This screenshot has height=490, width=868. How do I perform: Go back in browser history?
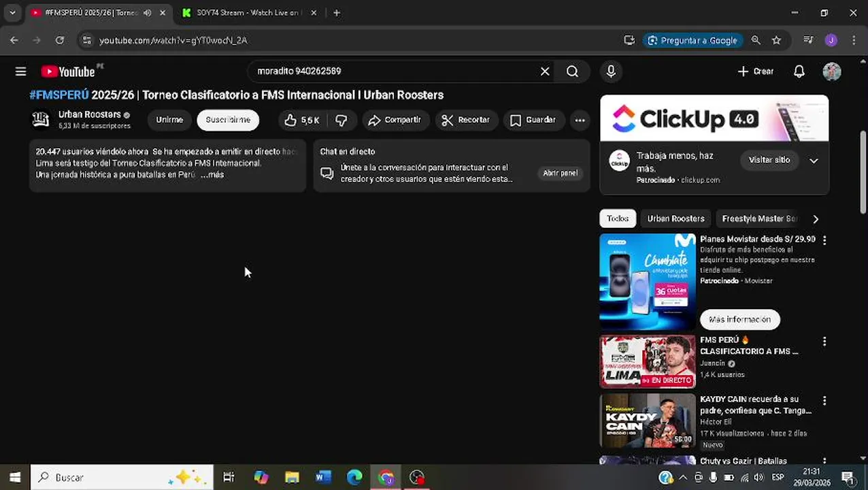click(x=14, y=40)
